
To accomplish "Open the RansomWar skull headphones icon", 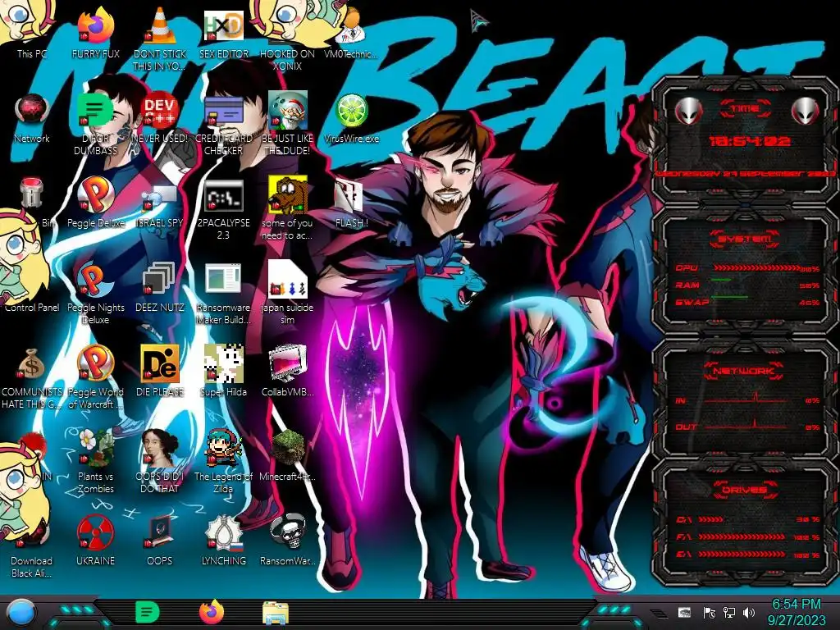I will [x=287, y=540].
